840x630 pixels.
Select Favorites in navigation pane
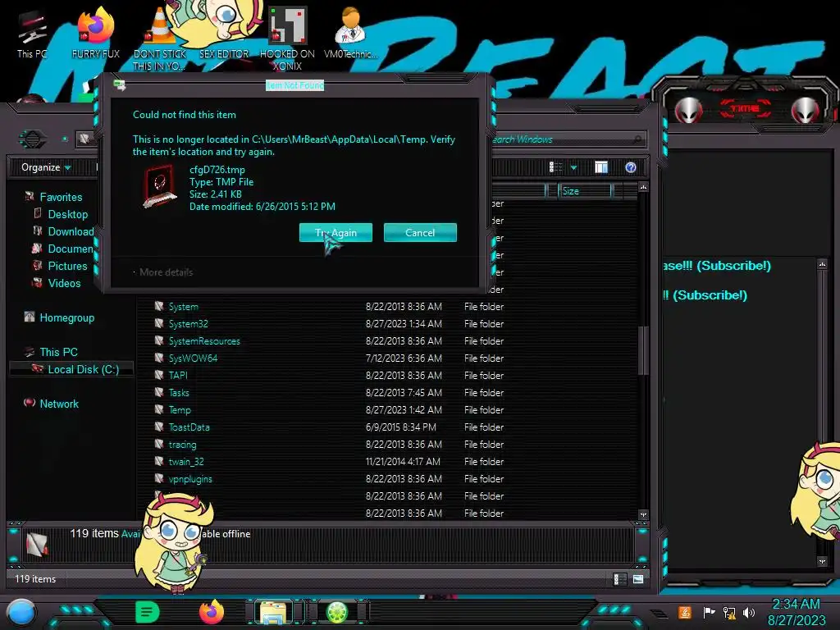tap(61, 197)
